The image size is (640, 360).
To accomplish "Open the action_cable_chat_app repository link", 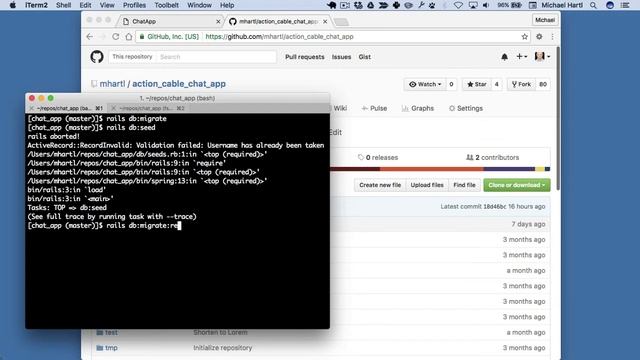I will [179, 84].
